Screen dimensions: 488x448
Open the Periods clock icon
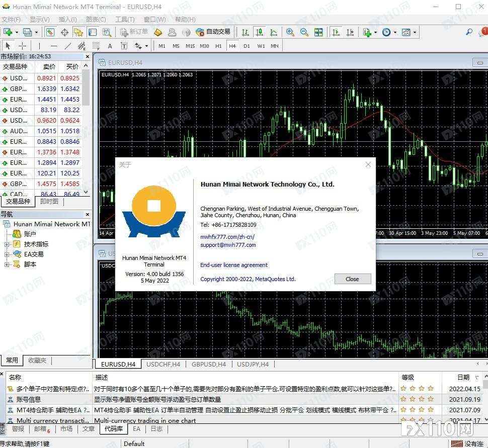[386, 32]
